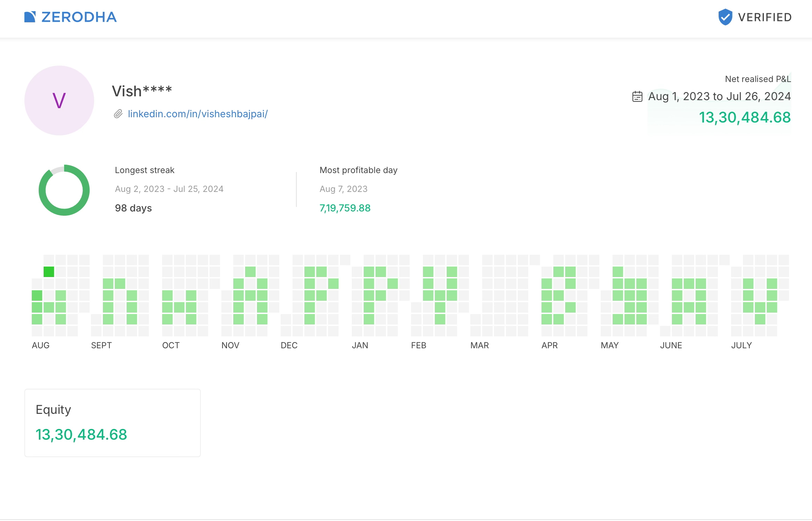Click the DEC month label
This screenshot has height=521, width=812.
(289, 345)
